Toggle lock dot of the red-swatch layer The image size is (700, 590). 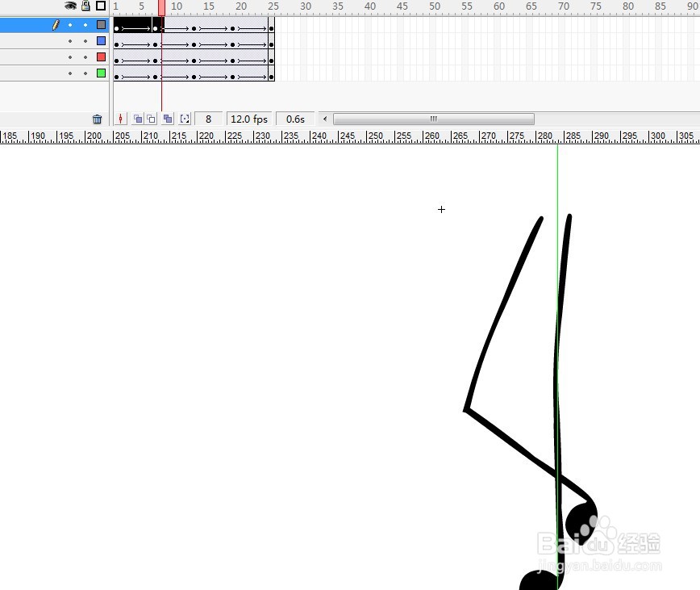[x=85, y=57]
